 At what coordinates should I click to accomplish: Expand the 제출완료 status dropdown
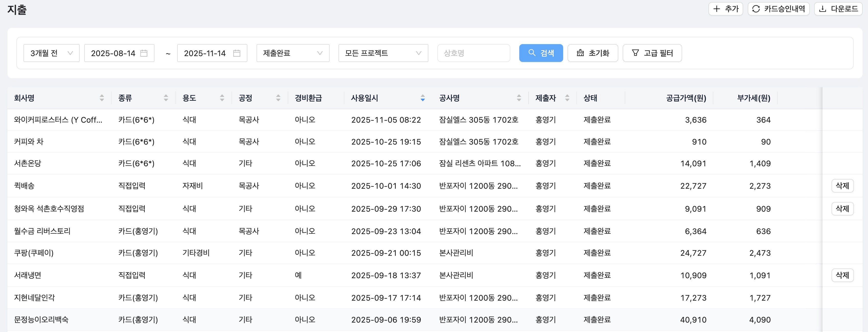pyautogui.click(x=293, y=53)
